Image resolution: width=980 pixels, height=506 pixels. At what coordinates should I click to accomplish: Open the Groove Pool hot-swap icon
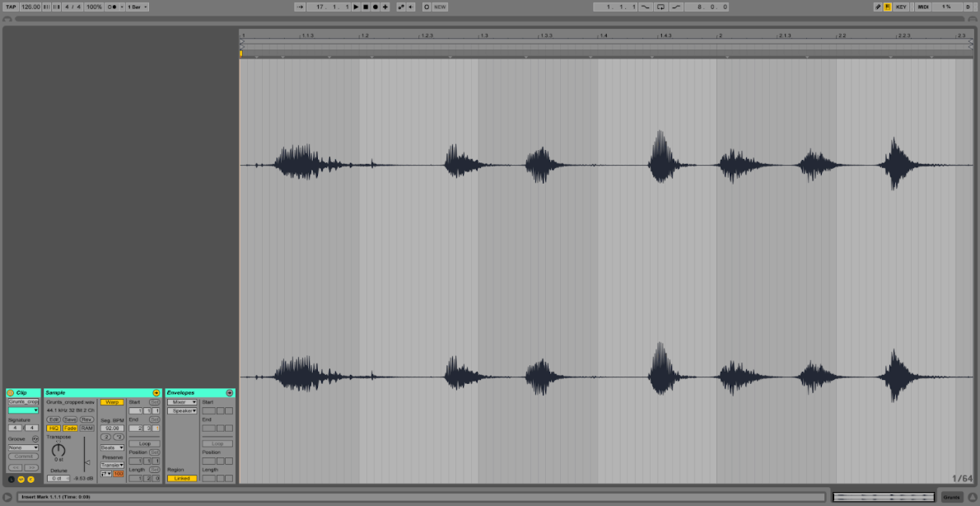point(35,438)
